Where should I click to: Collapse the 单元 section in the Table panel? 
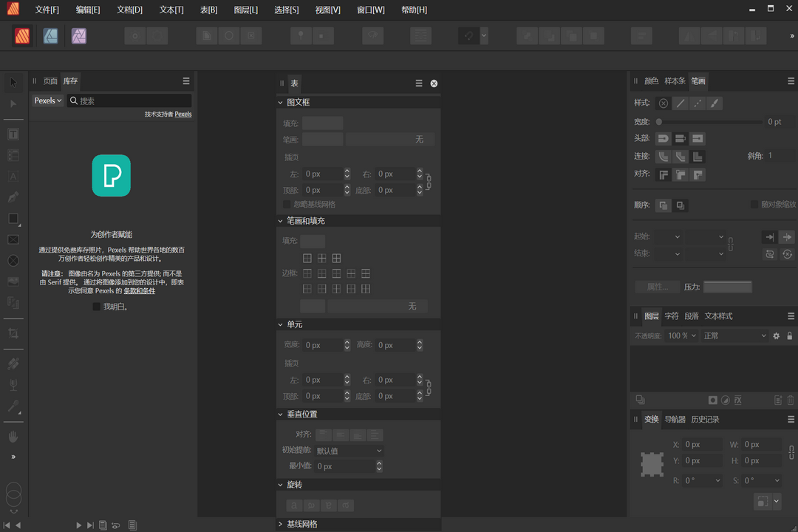281,324
